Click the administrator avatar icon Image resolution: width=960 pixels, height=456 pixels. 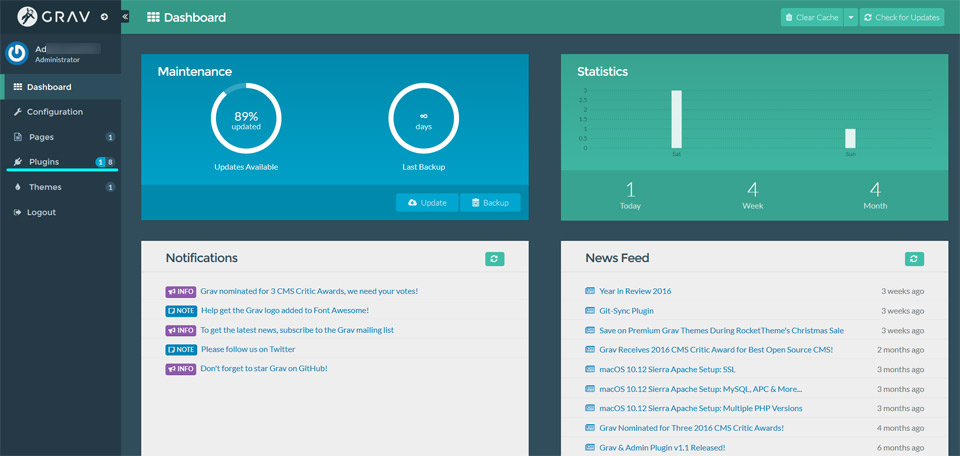pos(17,53)
